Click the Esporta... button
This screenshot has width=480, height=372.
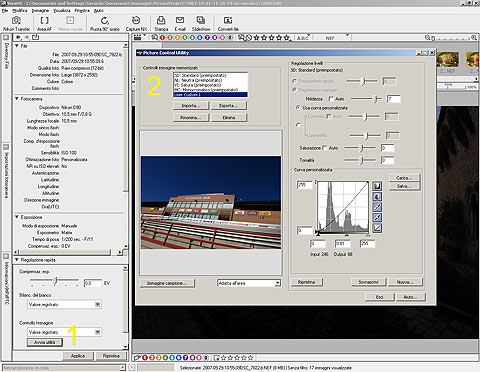(x=229, y=106)
